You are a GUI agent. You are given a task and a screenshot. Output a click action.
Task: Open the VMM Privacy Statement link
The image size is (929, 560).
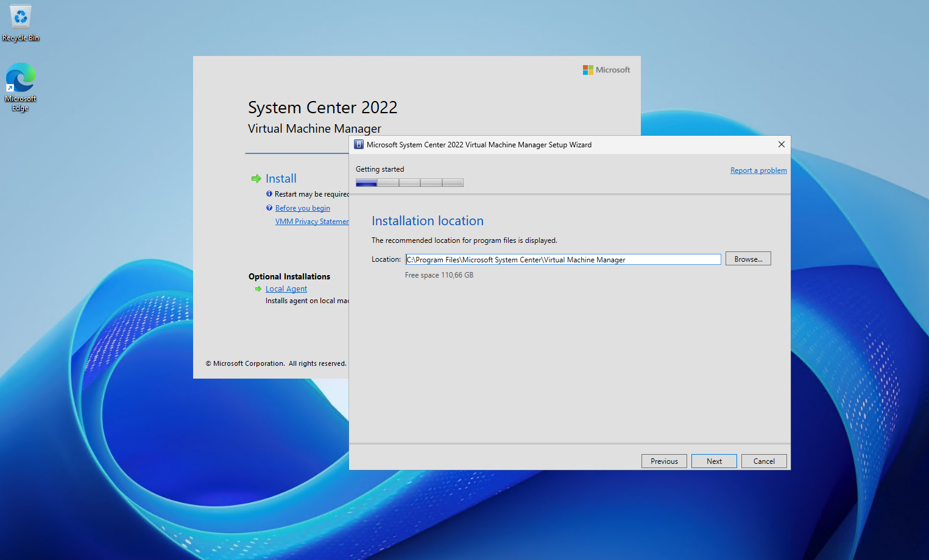tap(312, 222)
